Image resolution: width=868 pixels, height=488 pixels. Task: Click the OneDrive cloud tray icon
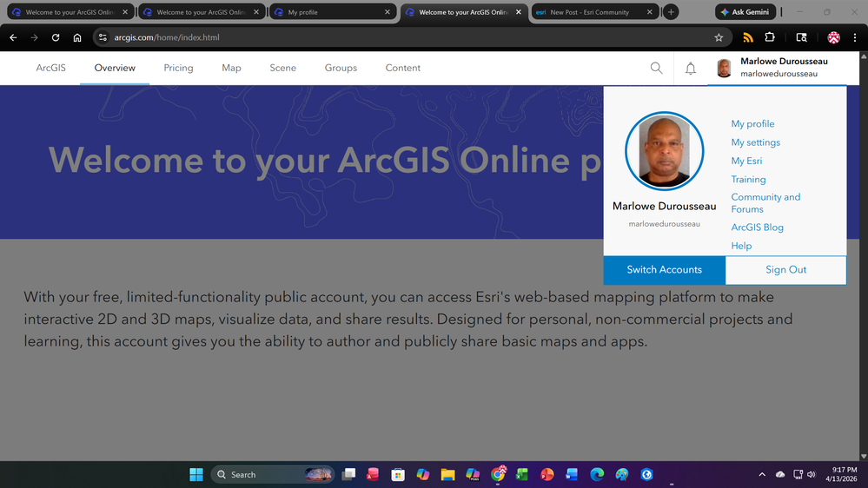point(780,475)
